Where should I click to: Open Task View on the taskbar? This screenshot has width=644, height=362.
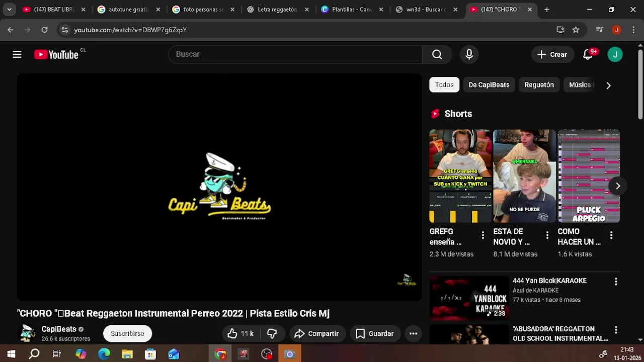[57, 354]
